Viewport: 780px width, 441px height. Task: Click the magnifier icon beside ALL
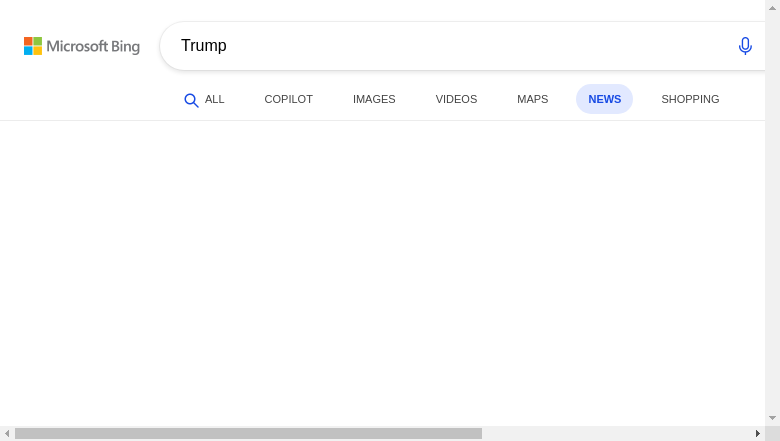tap(191, 100)
